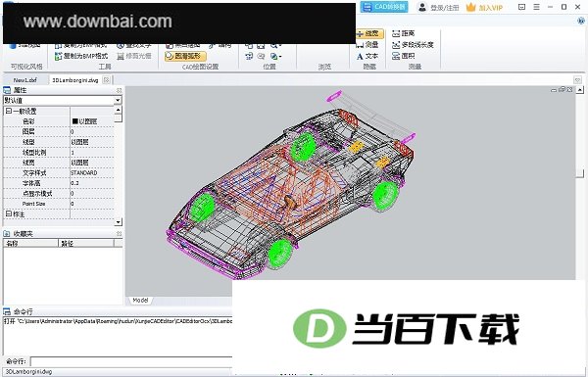
Task: Click the 加入VIP crown button
Action: click(x=484, y=7)
